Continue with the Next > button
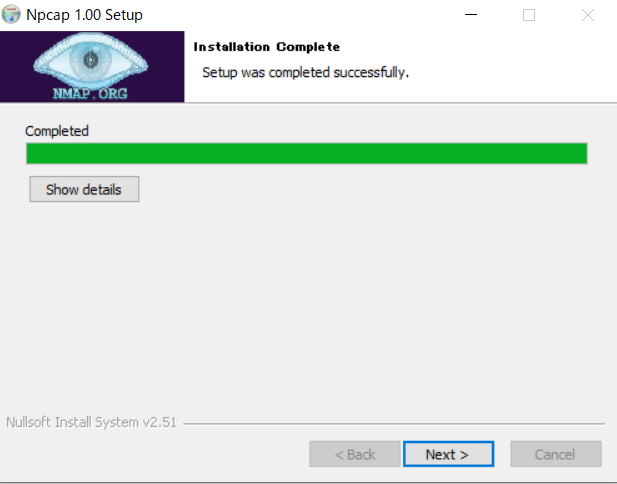Image resolution: width=617 pixels, height=484 pixels. (449, 454)
